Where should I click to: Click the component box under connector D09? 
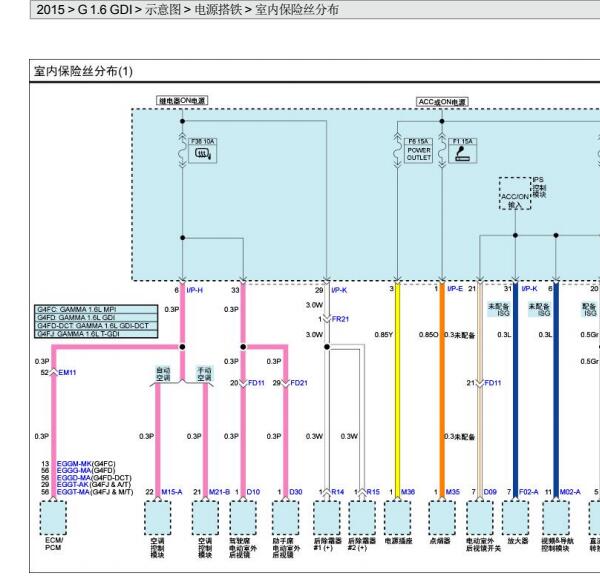(480, 518)
